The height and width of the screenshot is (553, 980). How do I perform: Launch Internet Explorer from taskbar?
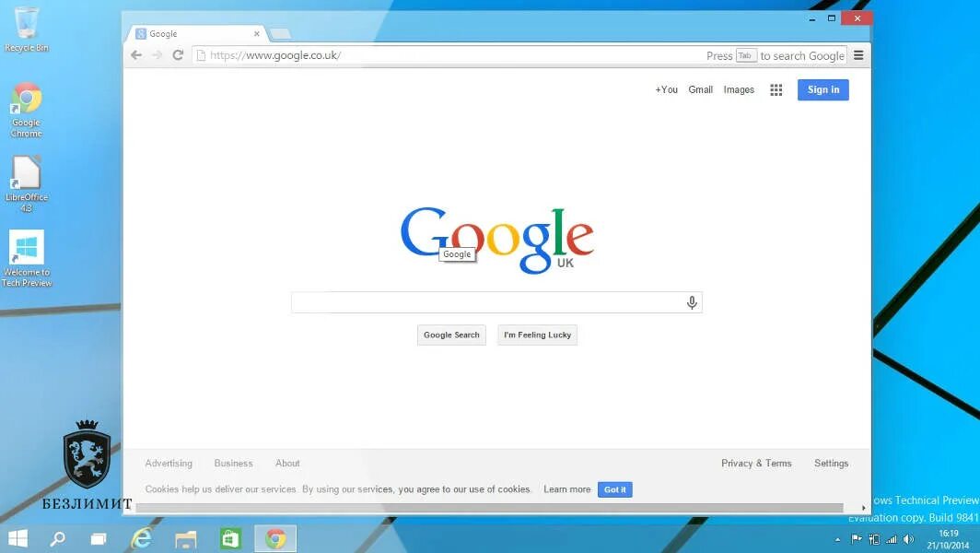(142, 538)
